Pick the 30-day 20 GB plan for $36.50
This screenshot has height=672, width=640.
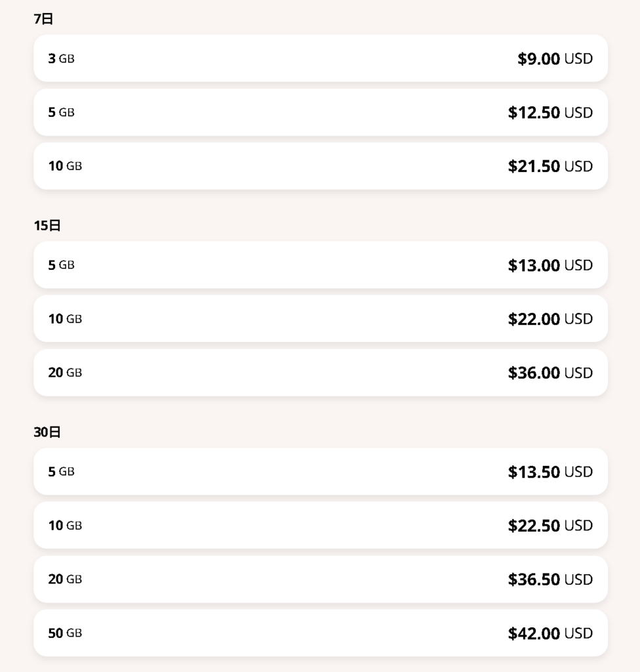click(321, 579)
